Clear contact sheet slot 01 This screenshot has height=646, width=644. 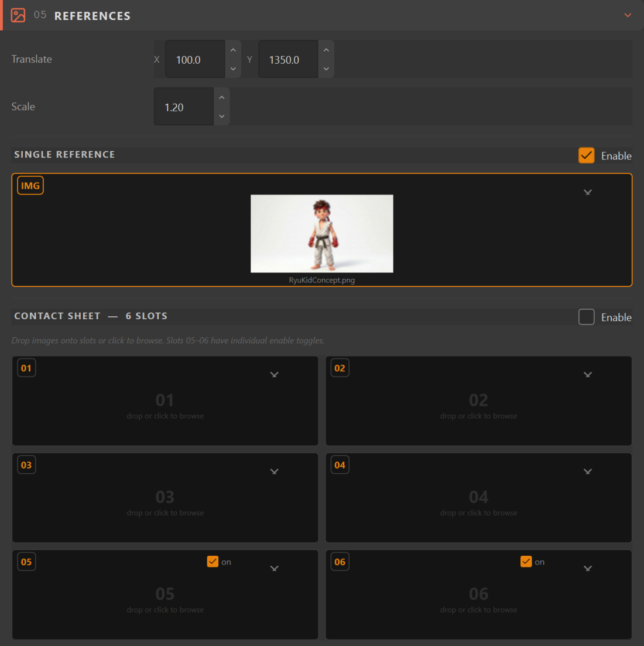pos(274,374)
